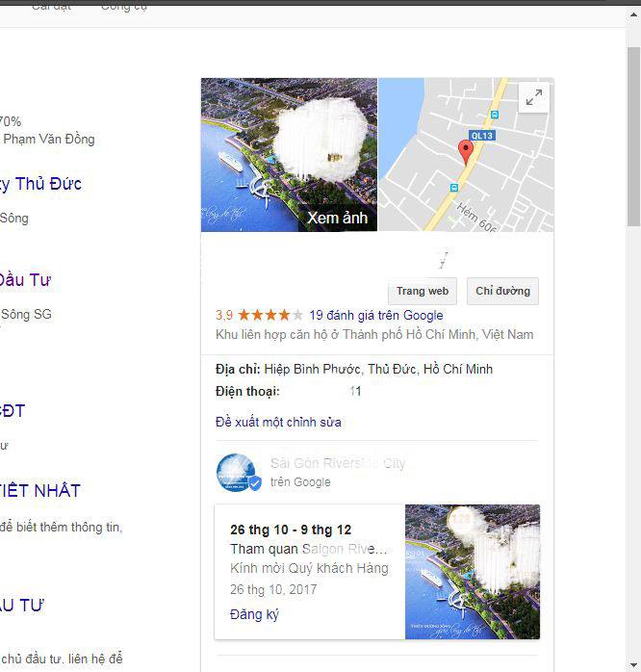Open the 19 đánh giá trên Google link
Viewport: 641px width, 672px height.
[x=375, y=316]
